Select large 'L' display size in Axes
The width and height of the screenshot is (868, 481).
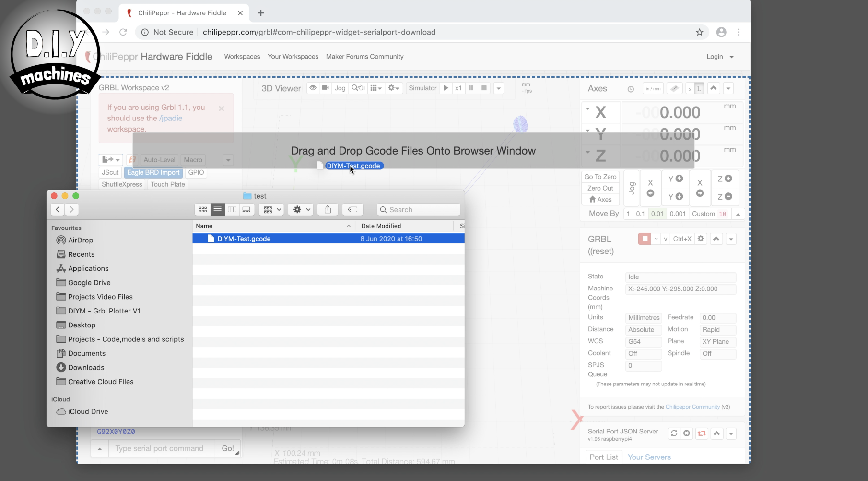(x=699, y=89)
